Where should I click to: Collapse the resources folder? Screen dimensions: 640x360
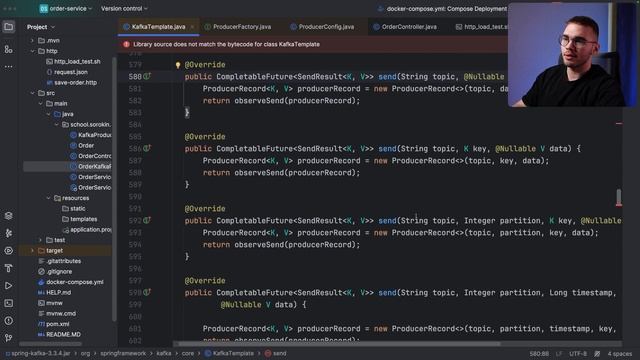[x=49, y=198]
